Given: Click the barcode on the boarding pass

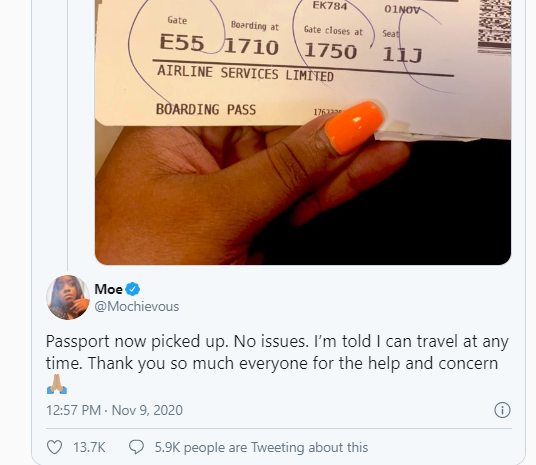Looking at the screenshot, I should coord(494,27).
